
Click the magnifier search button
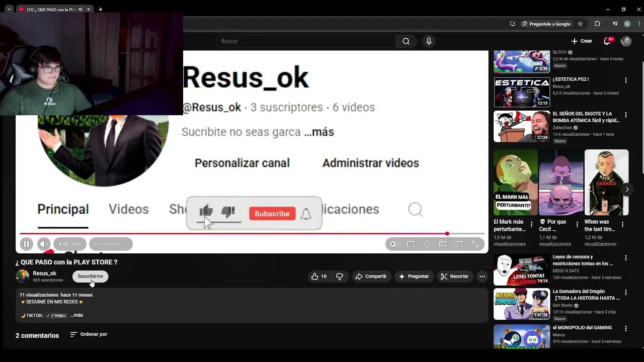pyautogui.click(x=406, y=41)
